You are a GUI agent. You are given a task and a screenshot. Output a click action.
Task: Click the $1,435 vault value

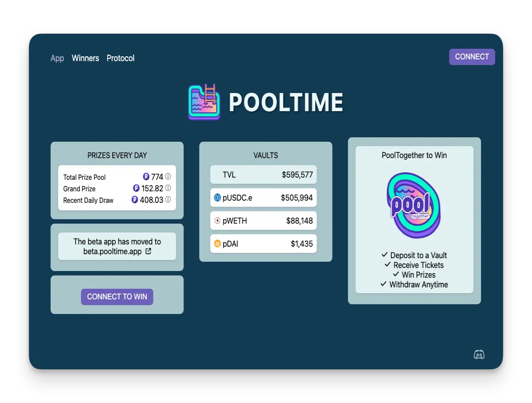click(x=302, y=244)
